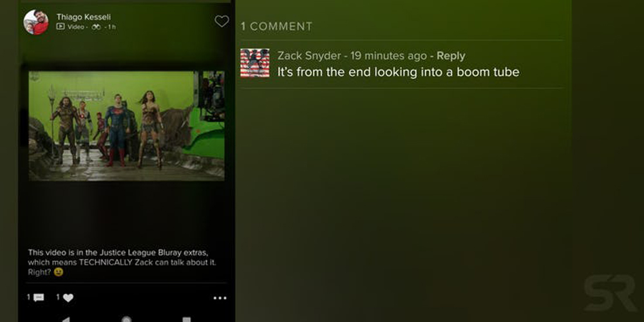
Task: Click the 1h post timestamp
Action: pyautogui.click(x=111, y=26)
